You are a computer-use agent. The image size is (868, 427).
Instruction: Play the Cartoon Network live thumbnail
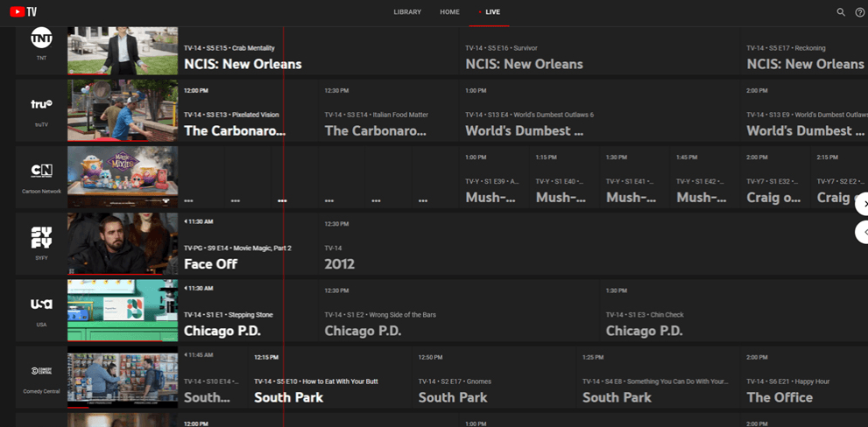(x=123, y=177)
